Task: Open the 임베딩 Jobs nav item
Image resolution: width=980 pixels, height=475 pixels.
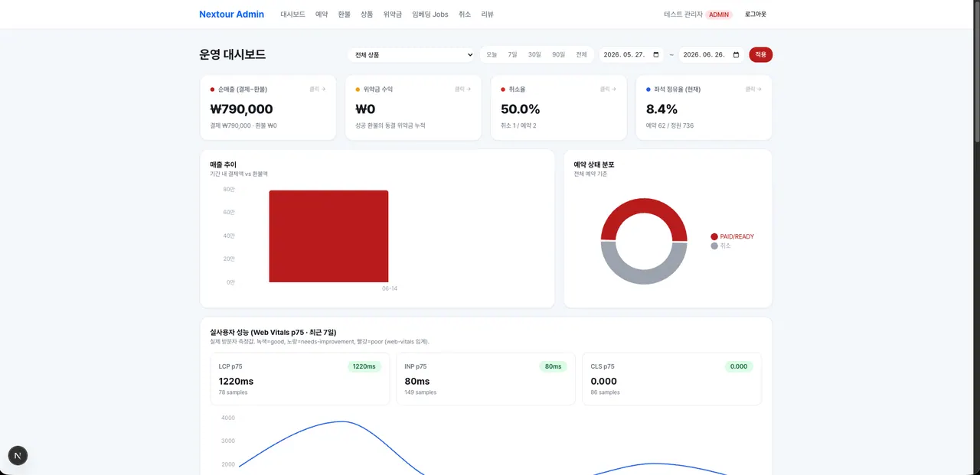Action: tap(430, 15)
